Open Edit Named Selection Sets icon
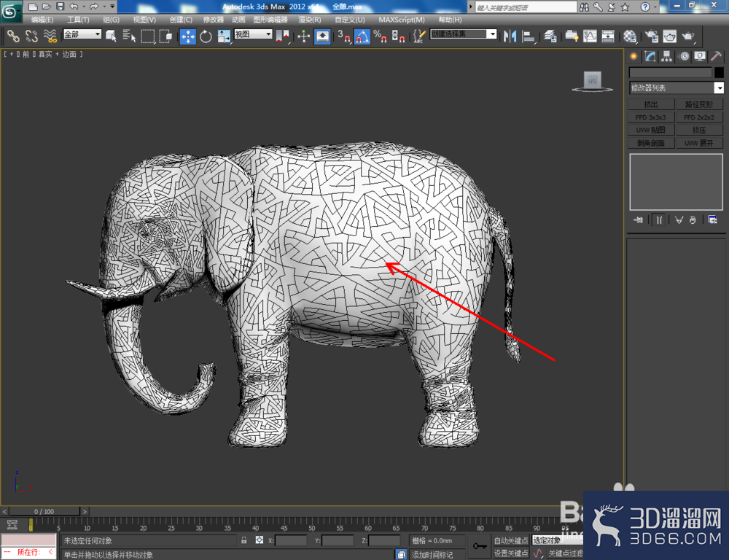Screen dimensions: 729x560 (x=419, y=36)
